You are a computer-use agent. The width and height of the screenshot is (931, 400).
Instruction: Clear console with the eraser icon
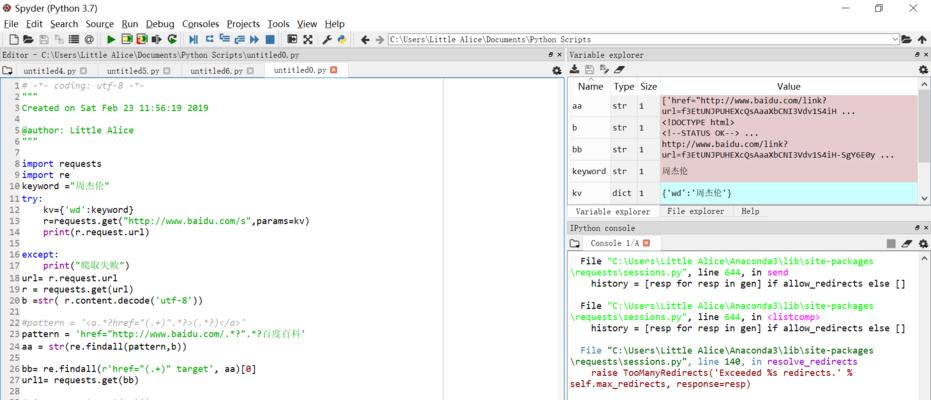[907, 243]
